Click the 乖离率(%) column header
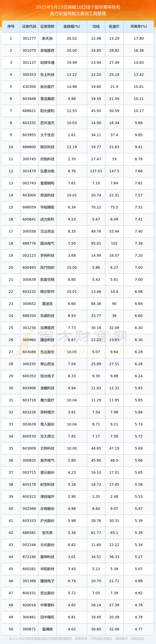 [x=139, y=26]
